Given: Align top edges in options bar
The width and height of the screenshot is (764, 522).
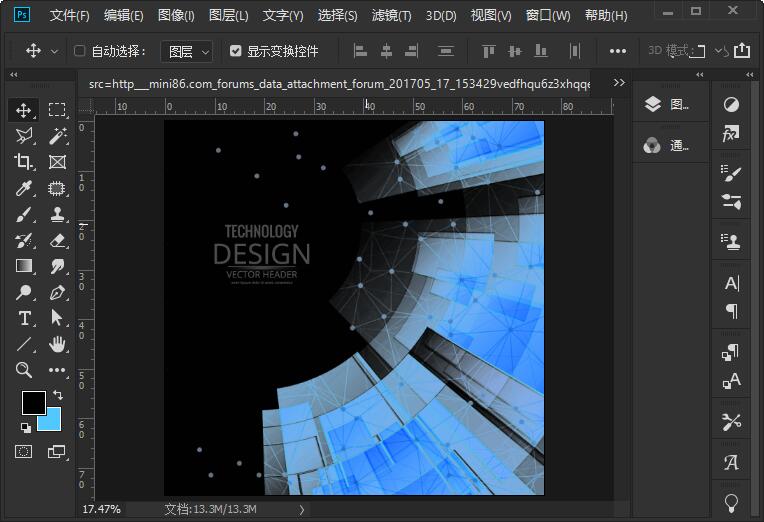Looking at the screenshot, I should click(488, 51).
